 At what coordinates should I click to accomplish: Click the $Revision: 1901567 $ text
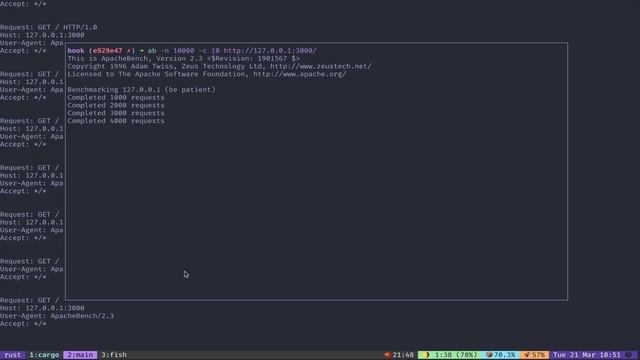coord(253,58)
